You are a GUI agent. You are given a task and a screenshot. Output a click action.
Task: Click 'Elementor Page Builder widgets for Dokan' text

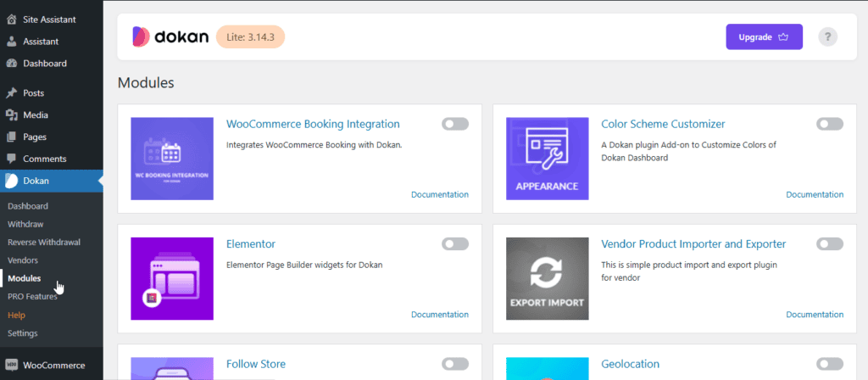(304, 265)
